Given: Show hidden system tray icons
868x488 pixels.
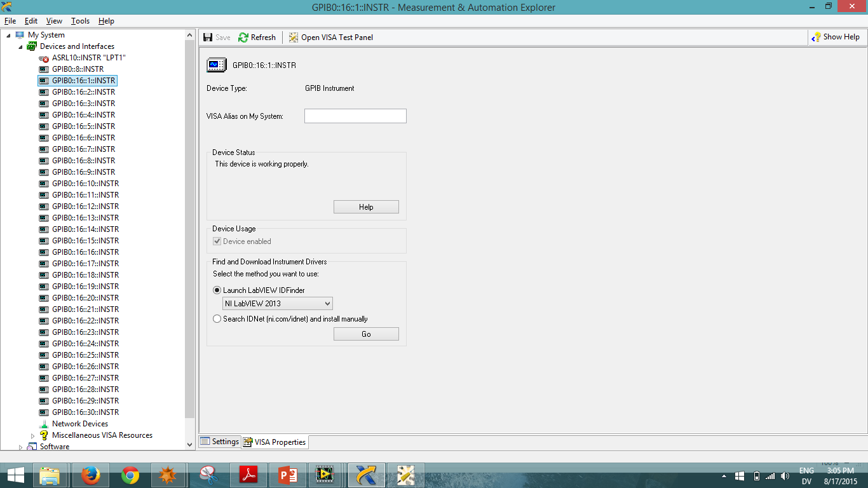Looking at the screenshot, I should coord(724,476).
